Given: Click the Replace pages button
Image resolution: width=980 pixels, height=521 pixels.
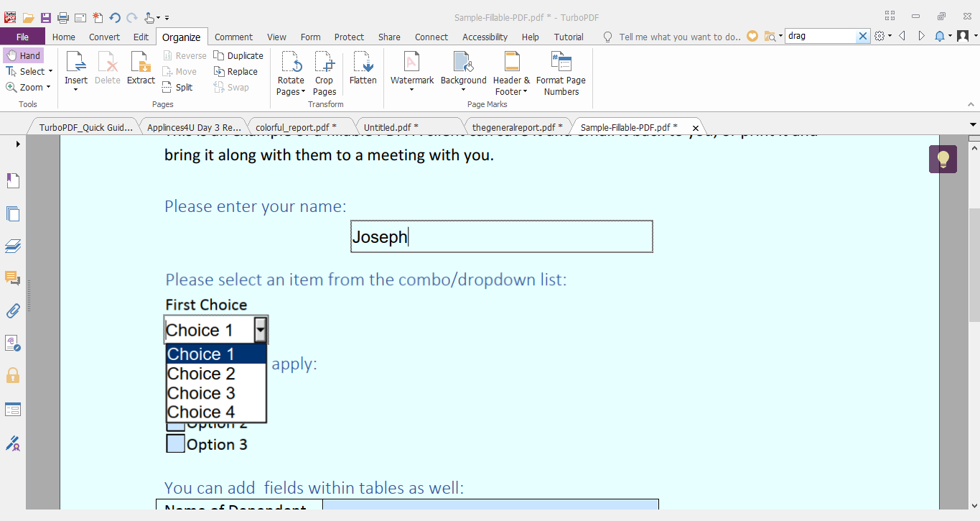Looking at the screenshot, I should [235, 71].
